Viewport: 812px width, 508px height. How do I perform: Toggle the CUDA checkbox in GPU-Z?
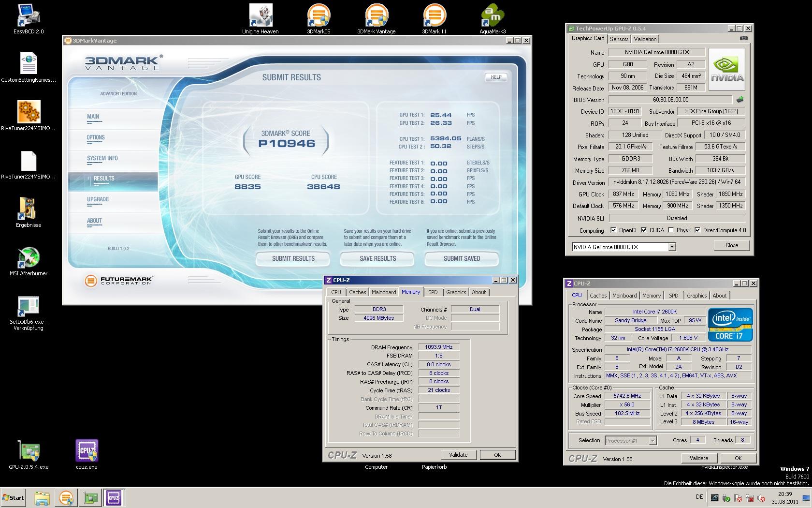point(644,230)
